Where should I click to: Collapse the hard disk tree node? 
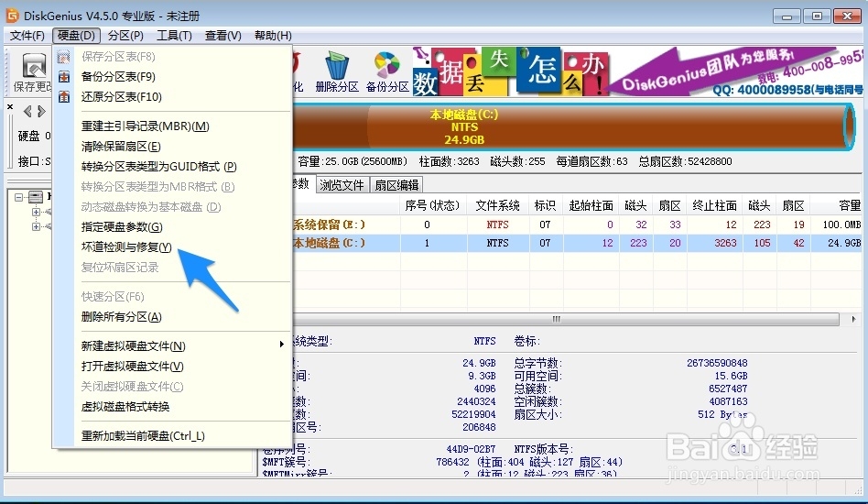tap(19, 197)
